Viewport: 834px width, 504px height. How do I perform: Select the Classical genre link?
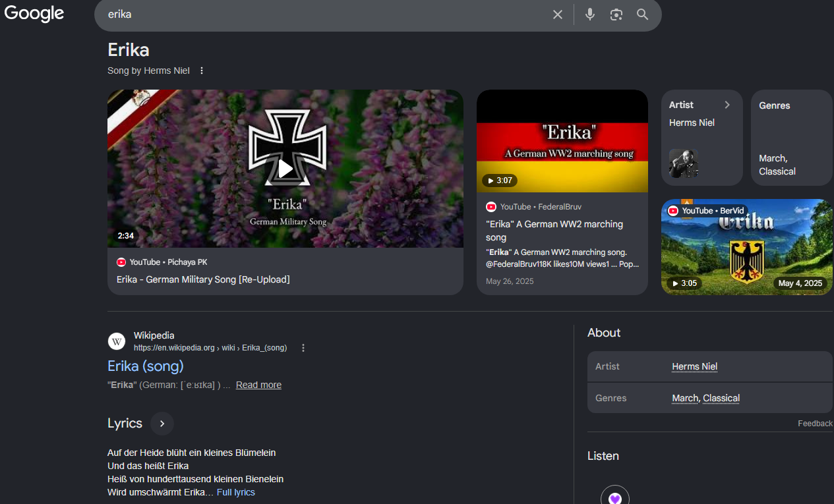click(x=721, y=398)
